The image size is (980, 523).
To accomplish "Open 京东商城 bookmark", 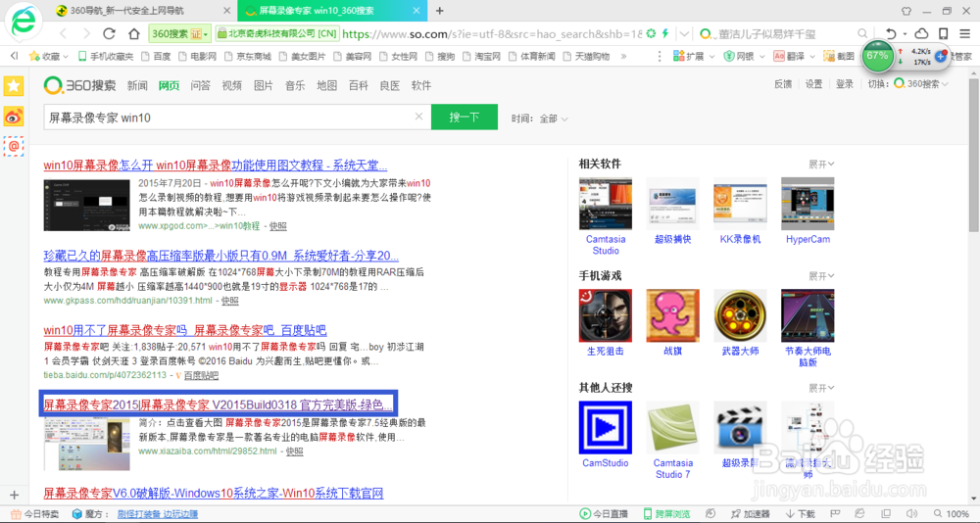I will pos(248,56).
